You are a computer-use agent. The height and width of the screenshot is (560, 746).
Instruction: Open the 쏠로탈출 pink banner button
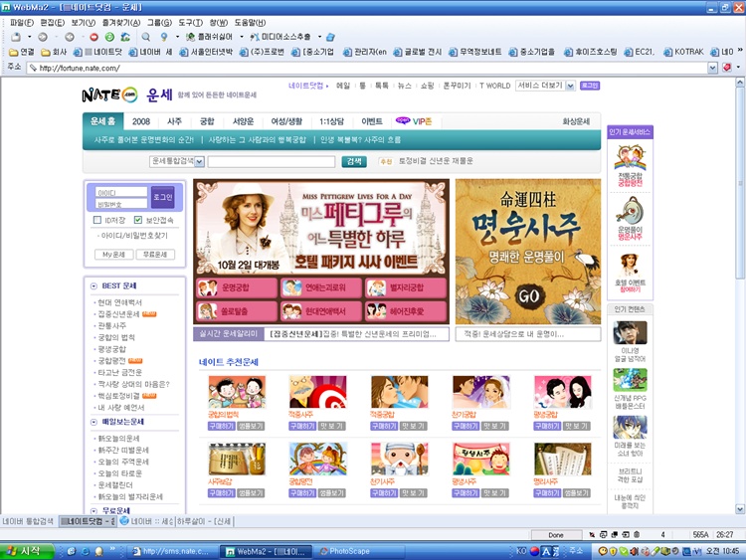coord(237,311)
